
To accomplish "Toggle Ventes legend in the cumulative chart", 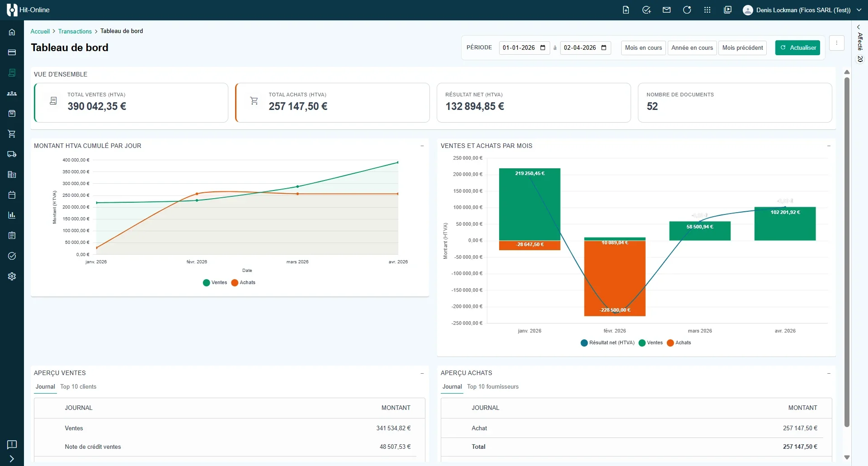I will tap(215, 283).
